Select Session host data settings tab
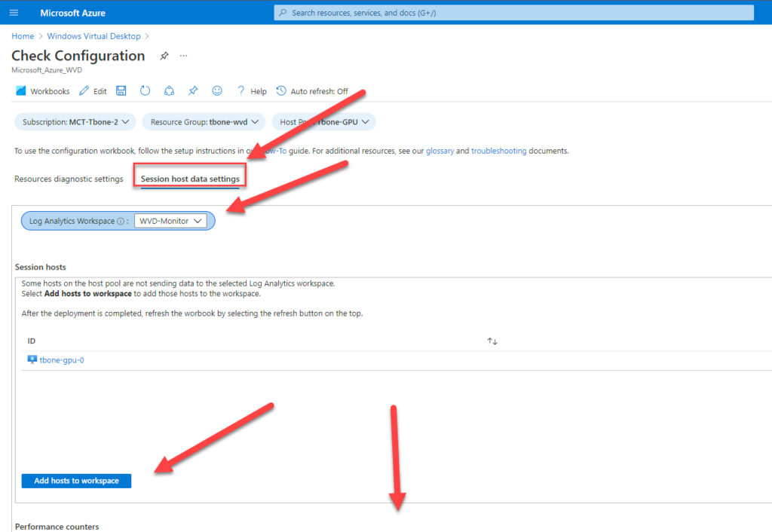Viewport: 772px width, 532px height. click(190, 179)
